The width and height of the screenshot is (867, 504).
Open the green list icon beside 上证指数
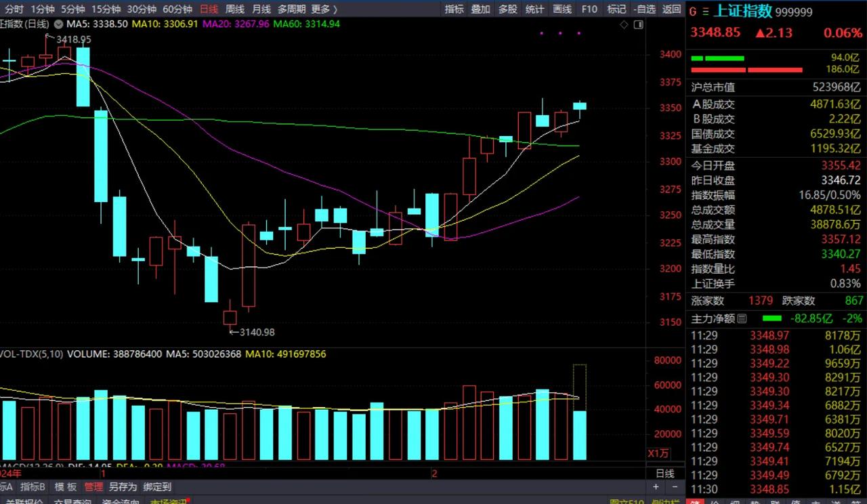(706, 11)
